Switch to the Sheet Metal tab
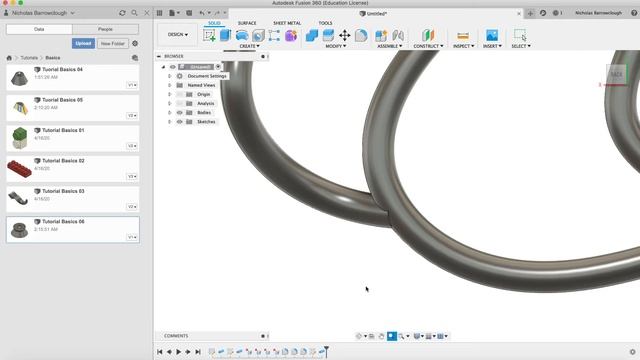This screenshot has height=360, width=640. pos(287,23)
